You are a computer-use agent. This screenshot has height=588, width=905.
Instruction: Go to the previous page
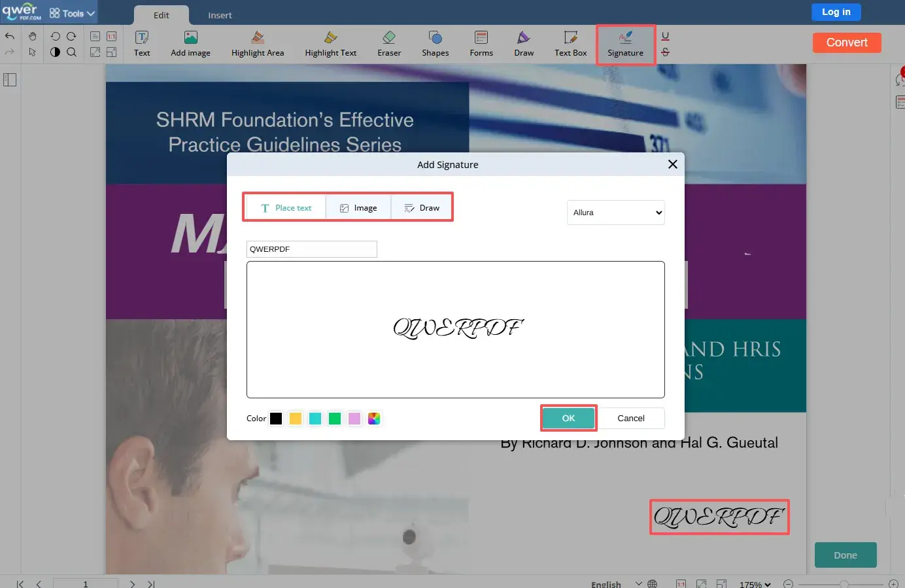coord(39,583)
